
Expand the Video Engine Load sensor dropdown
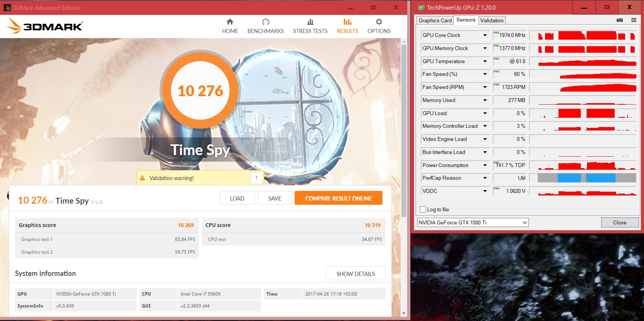pos(485,139)
